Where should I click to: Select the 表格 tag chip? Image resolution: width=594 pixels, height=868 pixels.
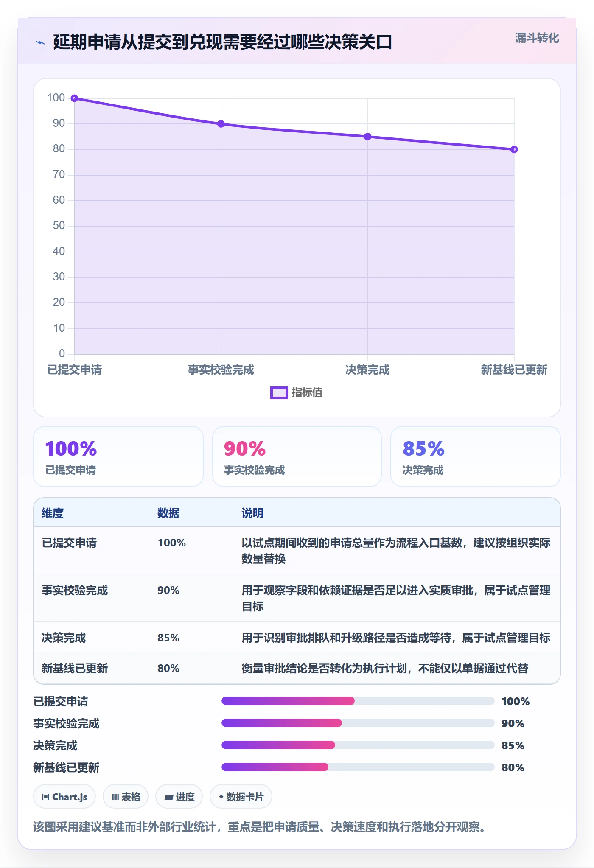(x=126, y=797)
